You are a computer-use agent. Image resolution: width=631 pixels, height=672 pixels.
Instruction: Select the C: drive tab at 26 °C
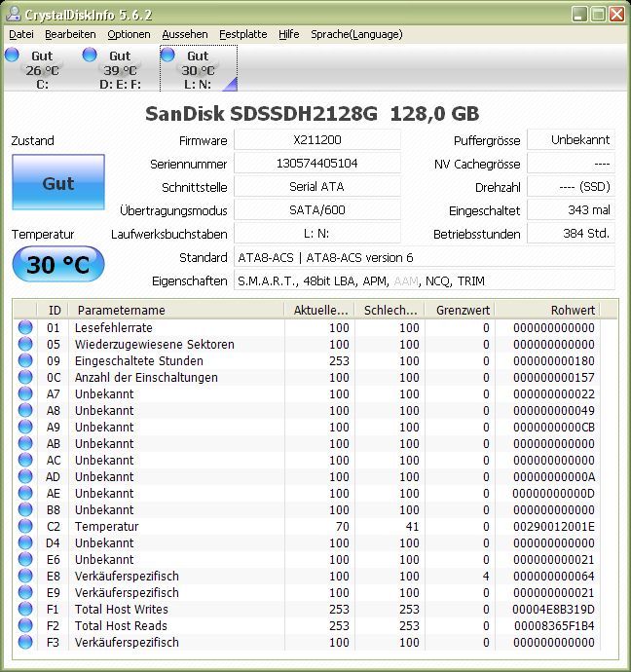coord(42,69)
